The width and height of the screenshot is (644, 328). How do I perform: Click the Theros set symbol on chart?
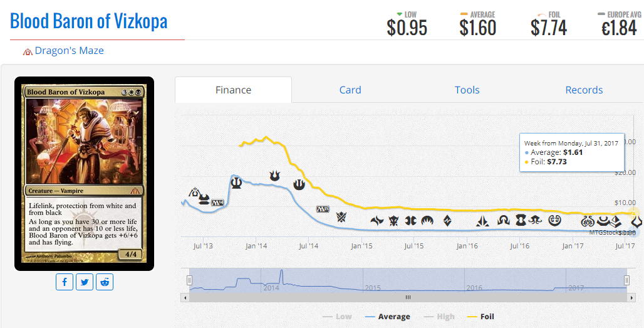pos(236,183)
